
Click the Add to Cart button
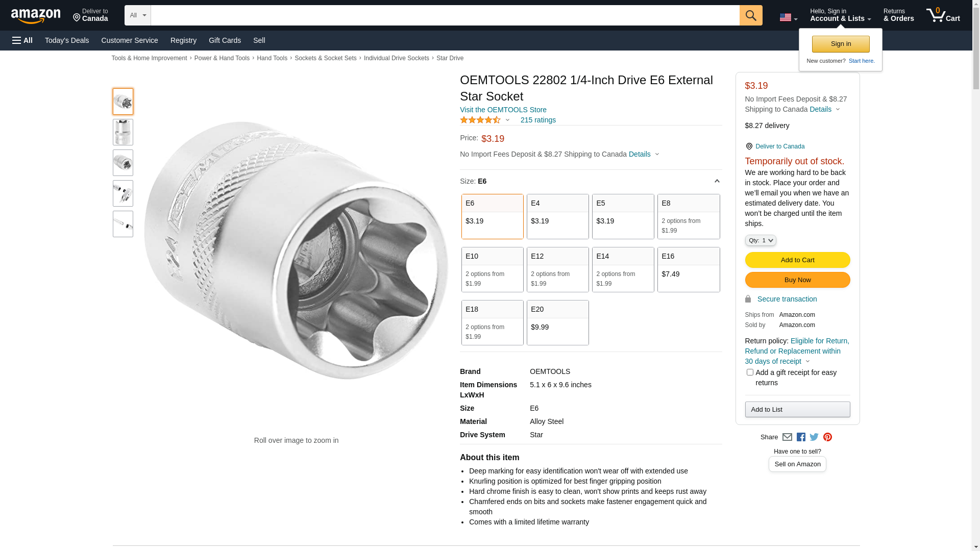pyautogui.click(x=797, y=260)
